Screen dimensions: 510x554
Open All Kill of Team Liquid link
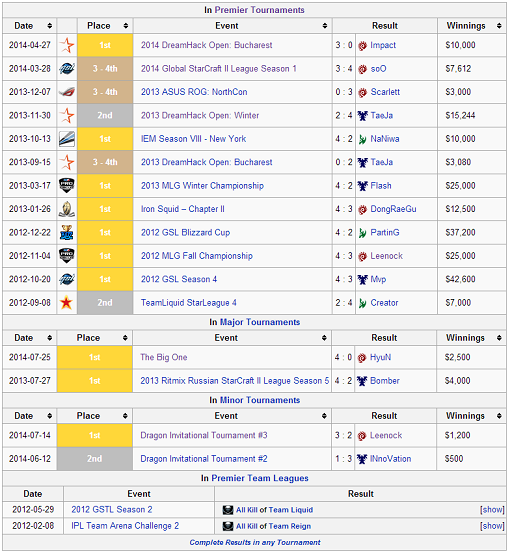[x=275, y=510]
